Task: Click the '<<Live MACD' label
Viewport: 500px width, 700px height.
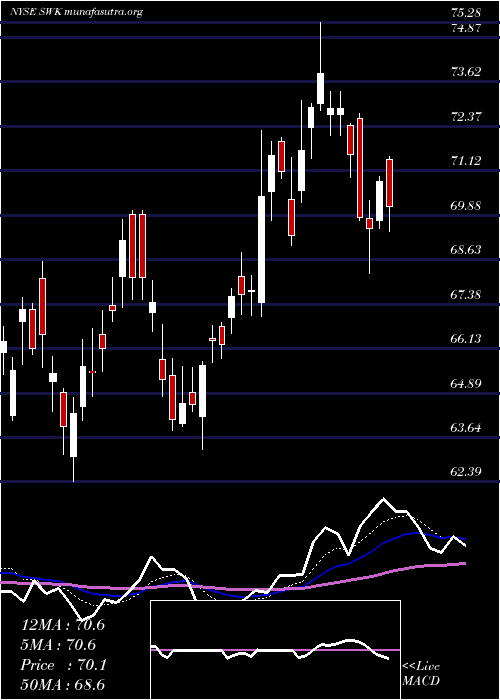Action: click(x=421, y=673)
